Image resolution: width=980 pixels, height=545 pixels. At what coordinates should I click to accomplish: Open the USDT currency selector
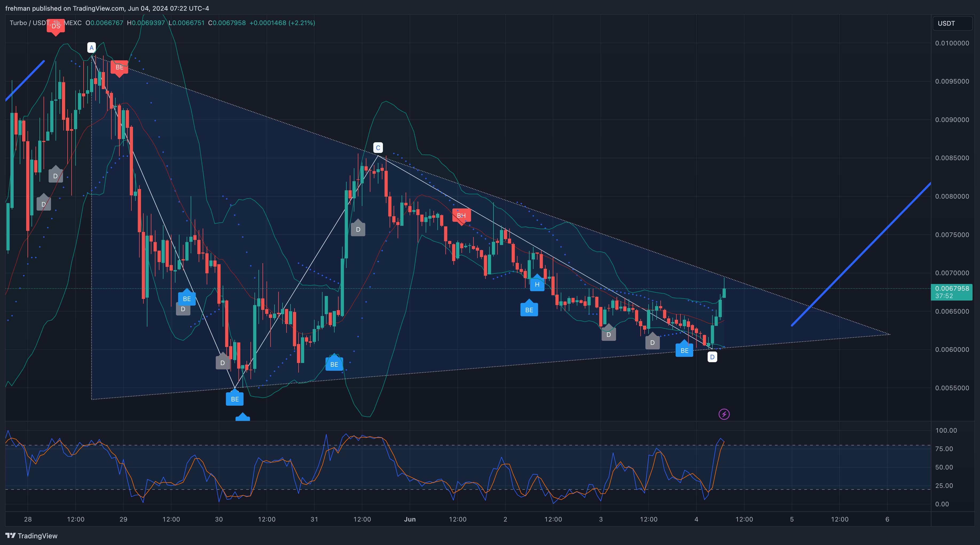pyautogui.click(x=952, y=23)
